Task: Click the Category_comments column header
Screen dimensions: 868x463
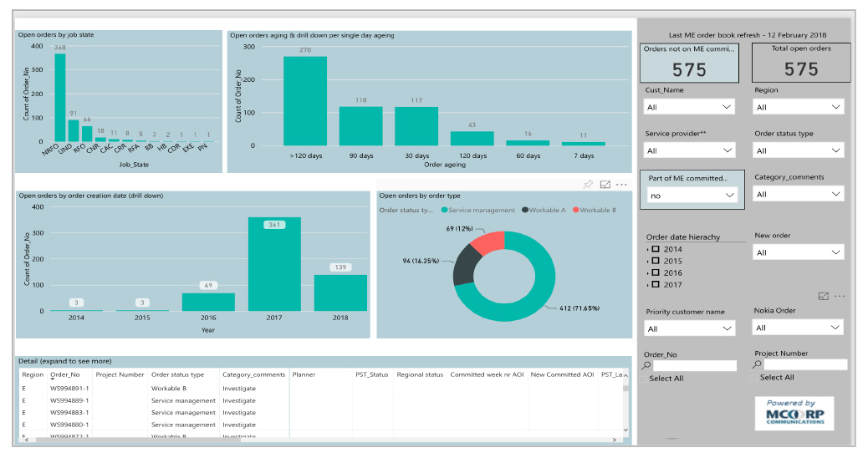Action: click(x=253, y=374)
